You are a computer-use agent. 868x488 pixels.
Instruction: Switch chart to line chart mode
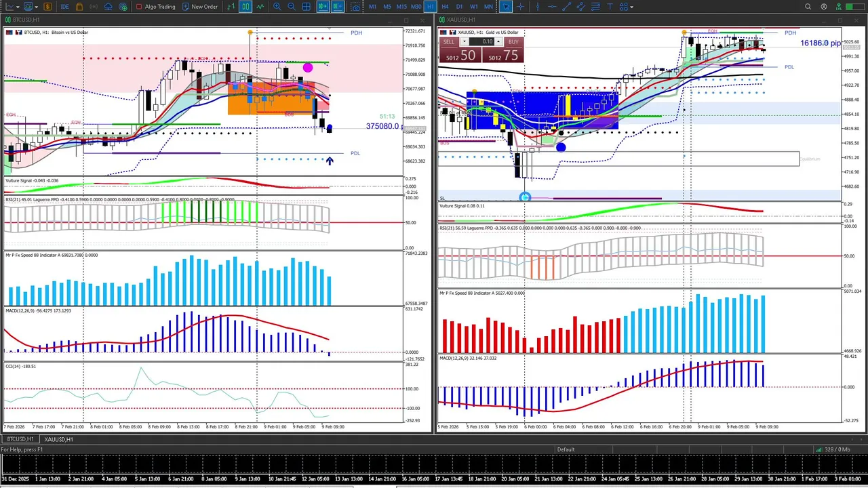pos(260,7)
